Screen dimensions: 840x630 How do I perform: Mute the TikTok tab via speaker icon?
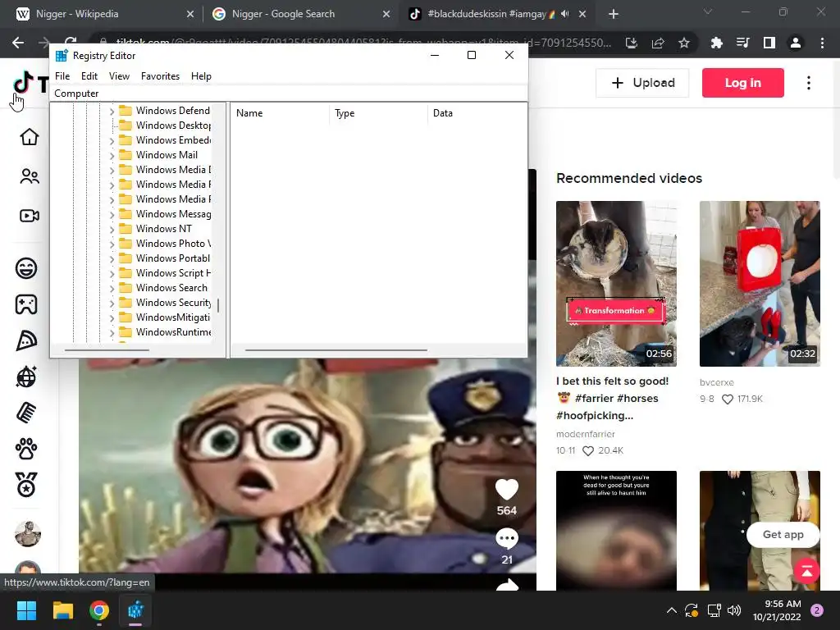(x=564, y=14)
